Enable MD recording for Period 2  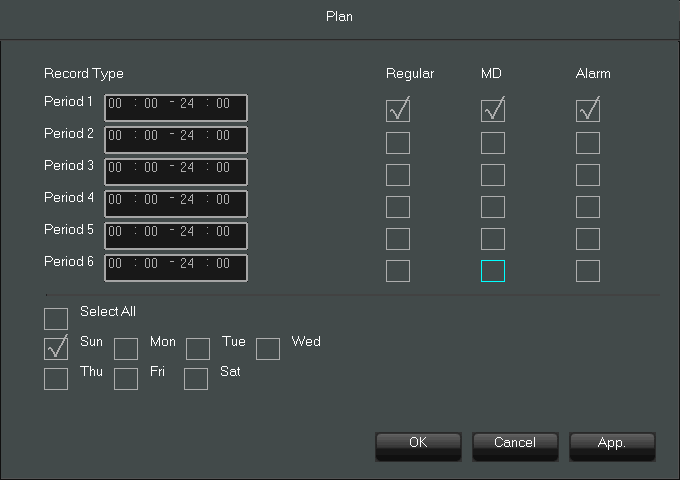click(x=493, y=143)
